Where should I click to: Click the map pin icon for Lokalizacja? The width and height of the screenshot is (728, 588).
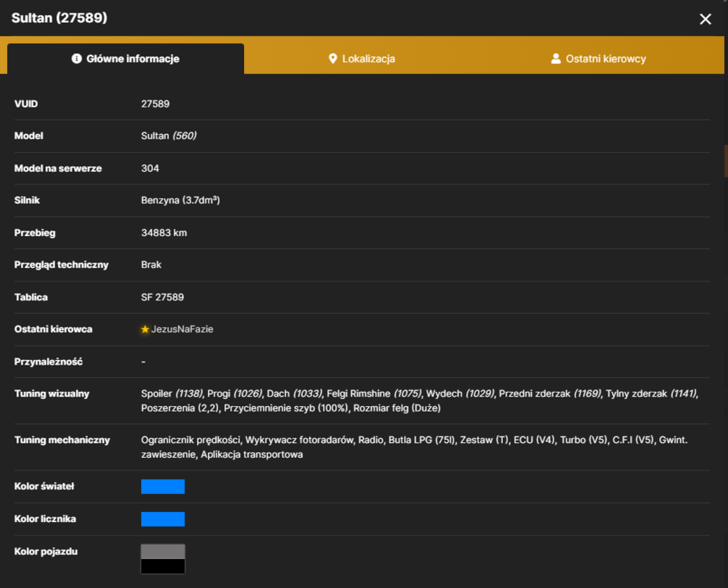tap(333, 59)
